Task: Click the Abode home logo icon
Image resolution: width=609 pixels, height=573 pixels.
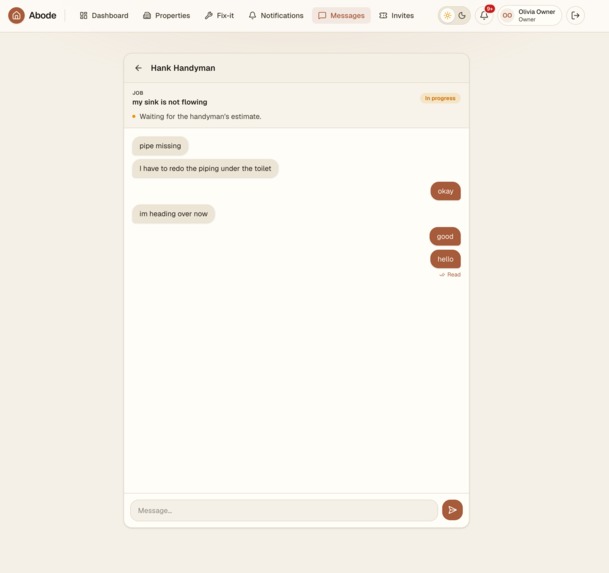Action: click(x=16, y=16)
